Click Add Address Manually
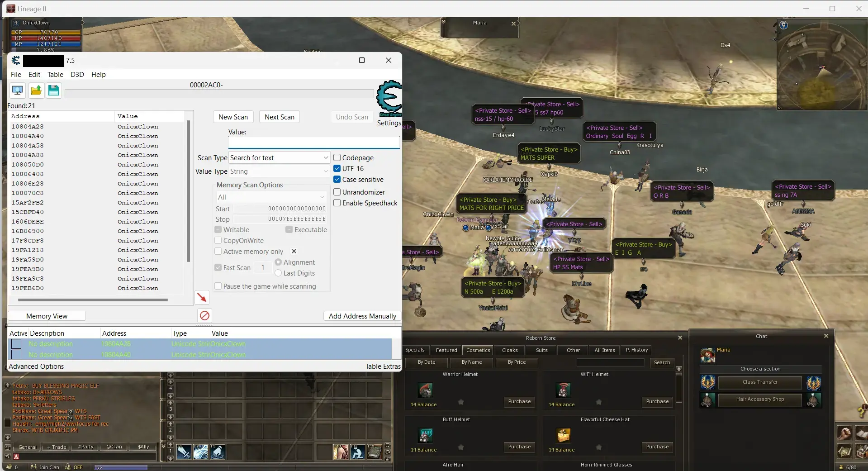This screenshot has width=868, height=471. click(362, 316)
